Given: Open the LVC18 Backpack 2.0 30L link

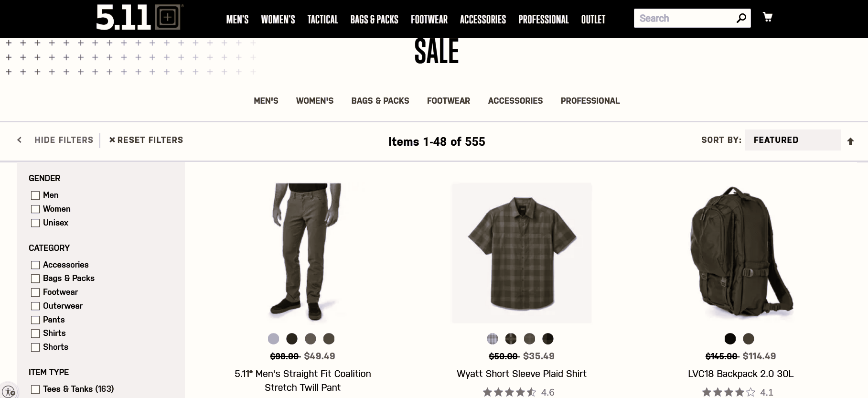Looking at the screenshot, I should pyautogui.click(x=740, y=374).
